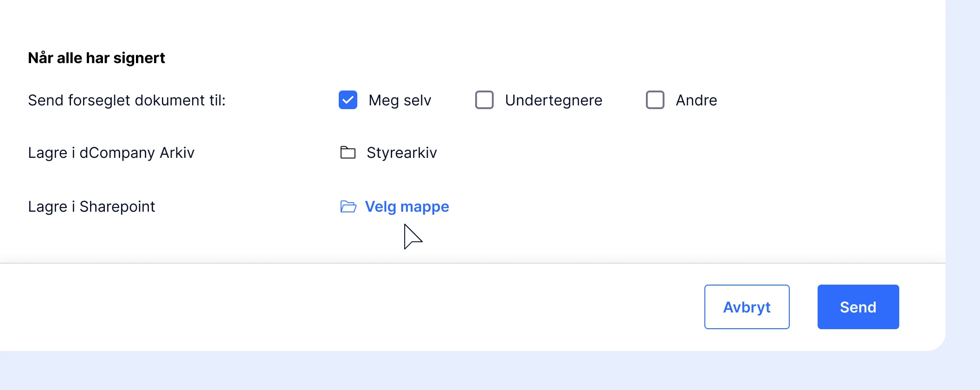Click the Andre label text
The height and width of the screenshot is (390, 980).
[696, 100]
